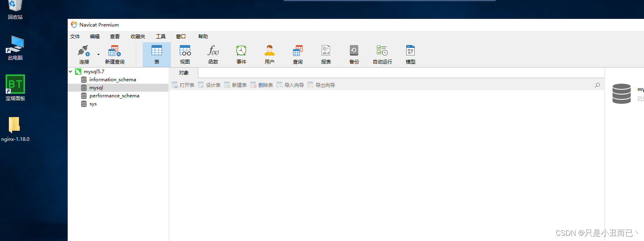Click the 删除表 (Delete Table) button
Viewport: 644px width, 241px height.
click(x=262, y=85)
